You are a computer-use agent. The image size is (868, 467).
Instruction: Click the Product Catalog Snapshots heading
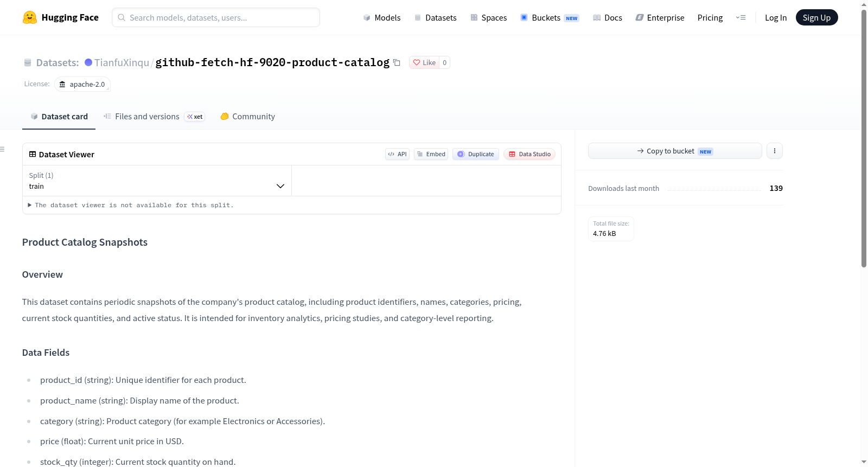[85, 242]
